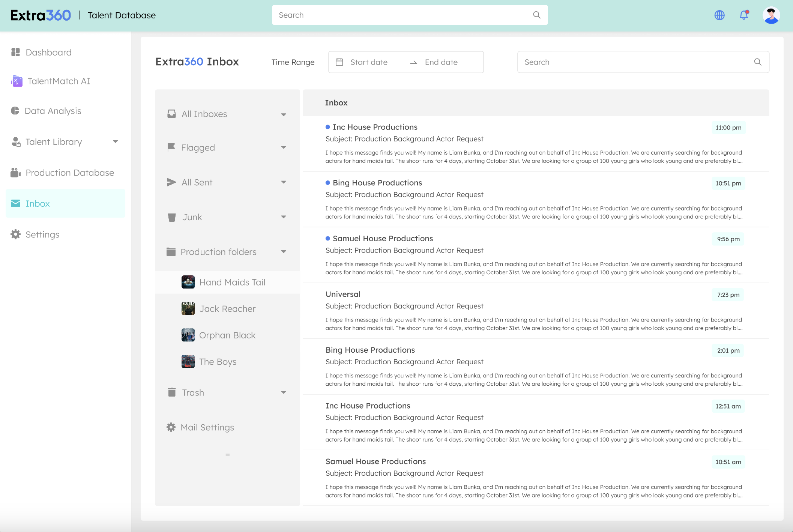Click the Talent Library person icon
This screenshot has width=793, height=532.
[16, 142]
